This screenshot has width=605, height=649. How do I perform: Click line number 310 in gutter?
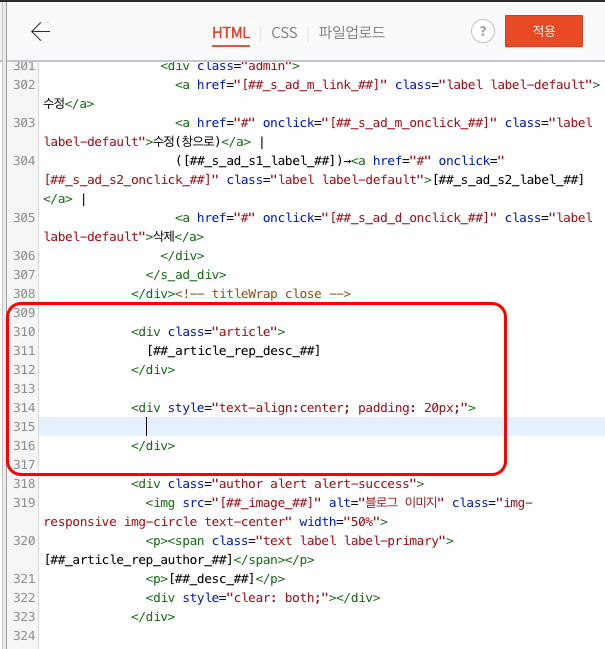click(x=24, y=332)
